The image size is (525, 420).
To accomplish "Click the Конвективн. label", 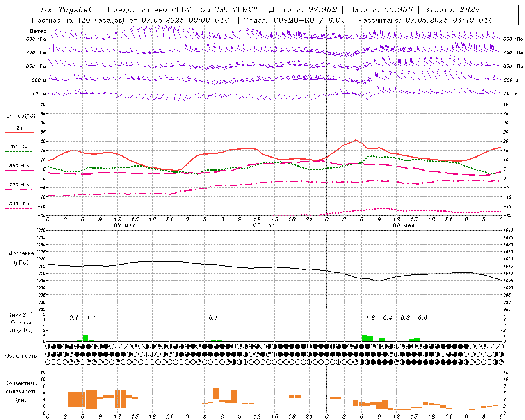I will [x=21, y=383].
